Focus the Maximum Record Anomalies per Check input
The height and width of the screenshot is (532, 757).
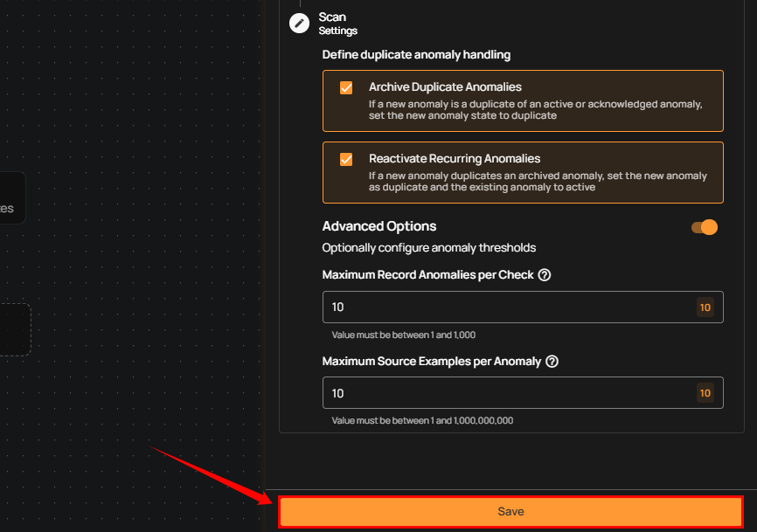click(507, 307)
